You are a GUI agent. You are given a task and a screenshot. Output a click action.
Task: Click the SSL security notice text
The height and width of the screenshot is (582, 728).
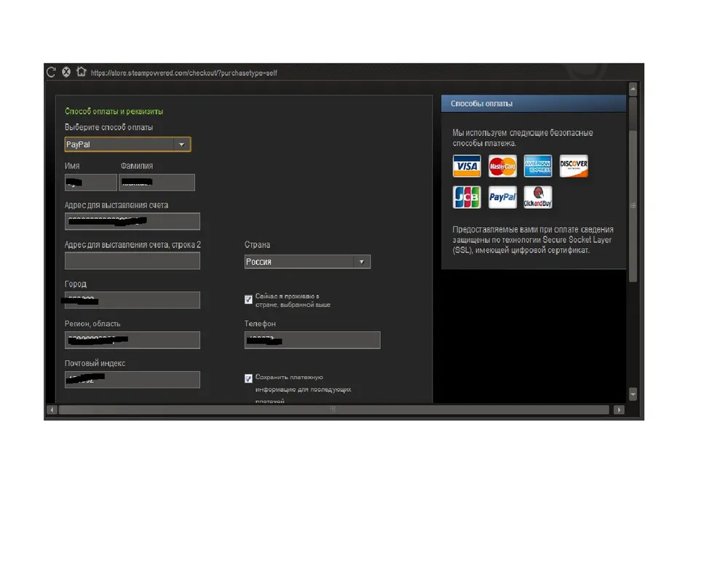point(533,239)
